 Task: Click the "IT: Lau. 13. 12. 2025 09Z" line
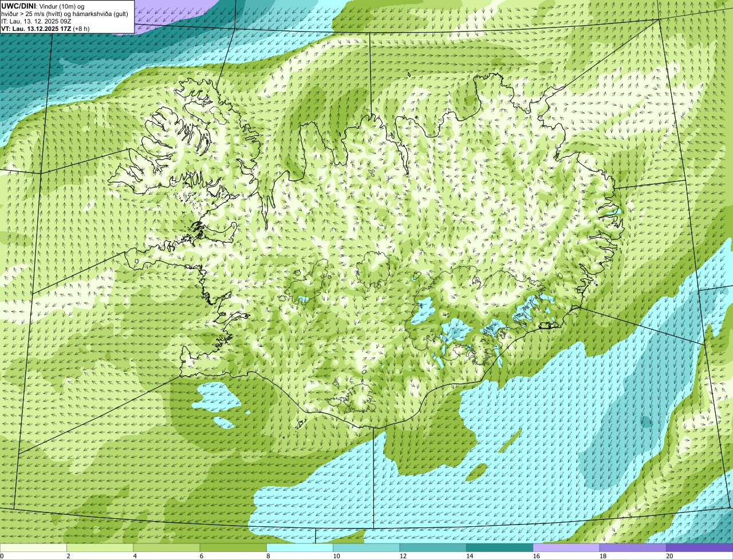click(36, 21)
